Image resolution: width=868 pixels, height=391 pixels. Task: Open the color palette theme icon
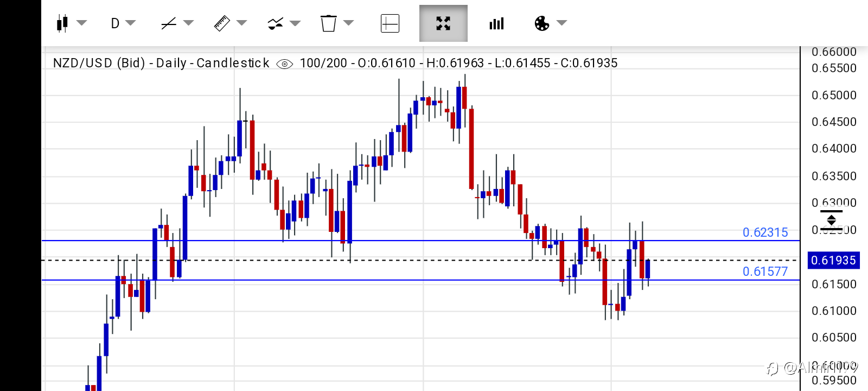click(x=542, y=23)
